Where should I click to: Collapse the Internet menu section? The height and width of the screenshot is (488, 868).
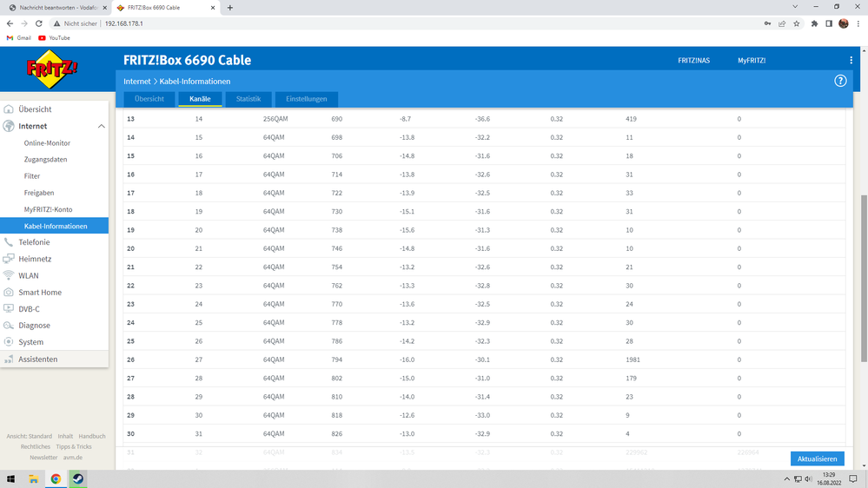tap(102, 126)
